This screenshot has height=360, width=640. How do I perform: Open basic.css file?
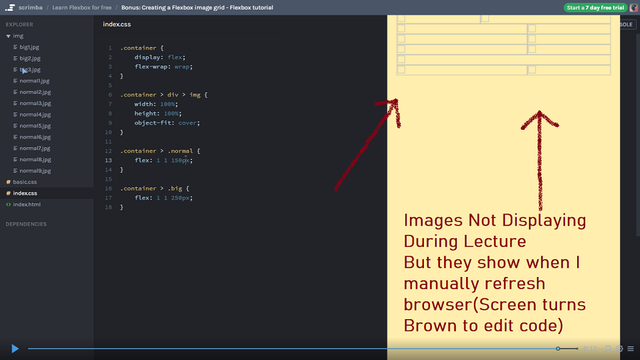tap(24, 182)
